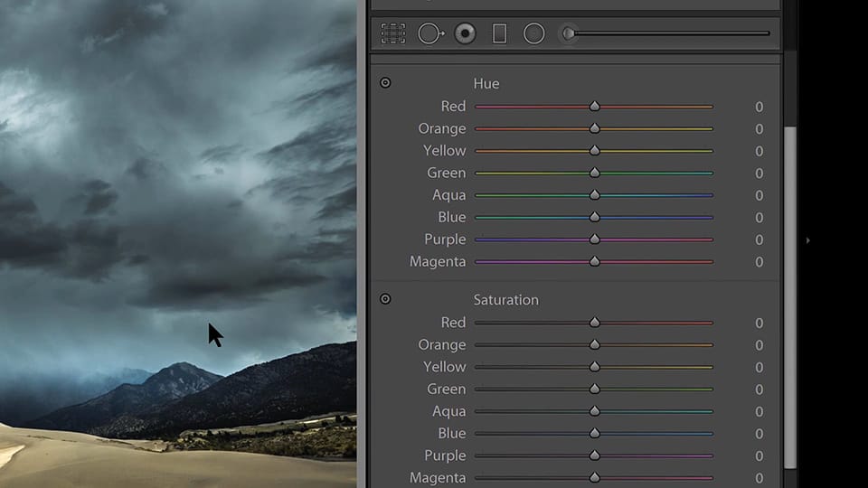Click the Saturation Blue label

[452, 433]
